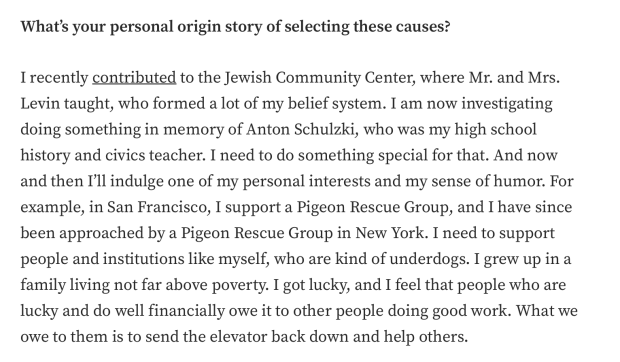The image size is (620, 362).
Task: Click the bold origin story question heading
Action: [235, 27]
